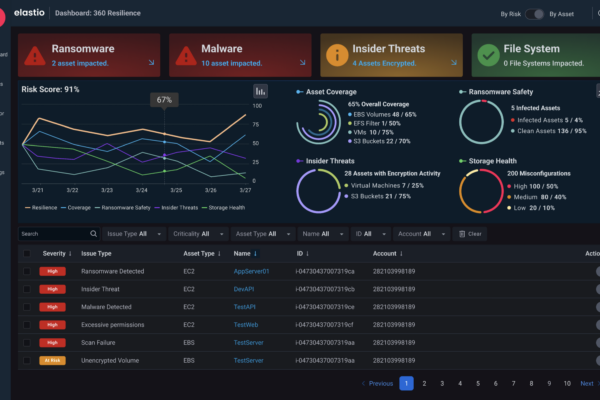Image resolution: width=600 pixels, height=400 pixels.
Task: Click the arrow icon on Insider Threats card
Action: pyautogui.click(x=454, y=63)
